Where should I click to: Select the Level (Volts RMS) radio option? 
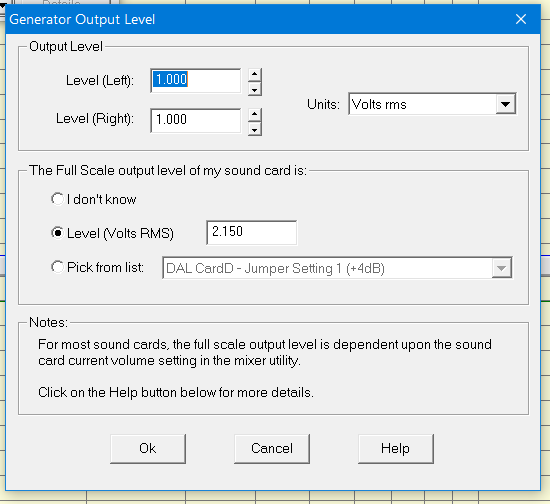57,233
